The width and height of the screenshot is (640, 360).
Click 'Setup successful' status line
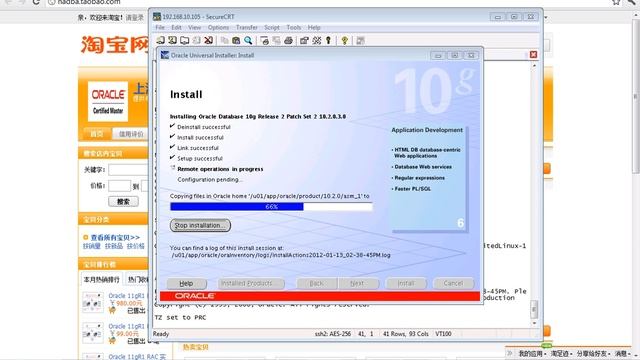[200, 158]
